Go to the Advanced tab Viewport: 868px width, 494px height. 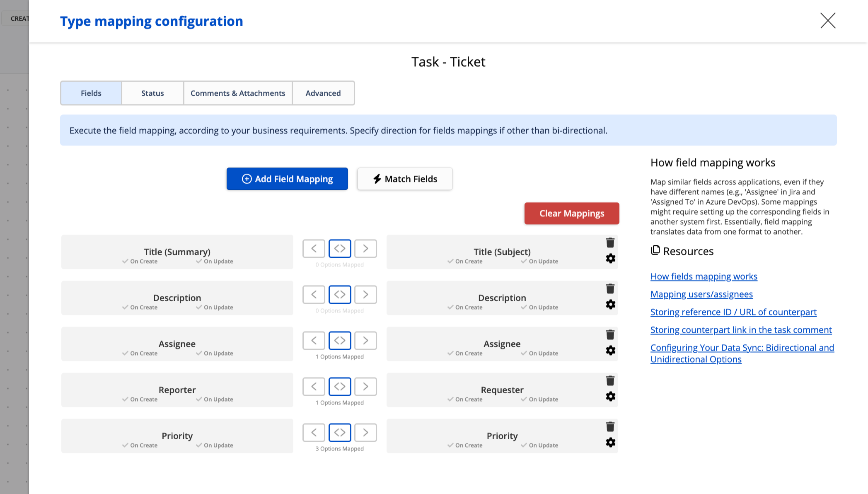pos(323,93)
